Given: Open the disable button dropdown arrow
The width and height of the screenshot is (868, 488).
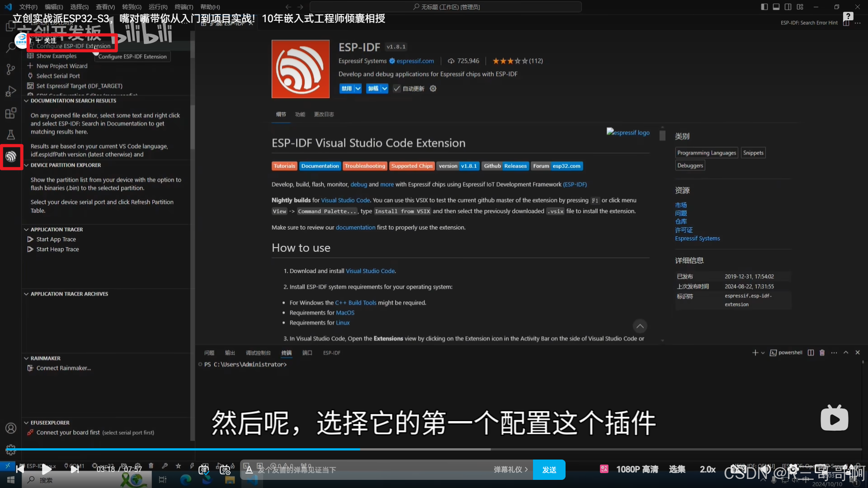Looking at the screenshot, I should pyautogui.click(x=358, y=89).
